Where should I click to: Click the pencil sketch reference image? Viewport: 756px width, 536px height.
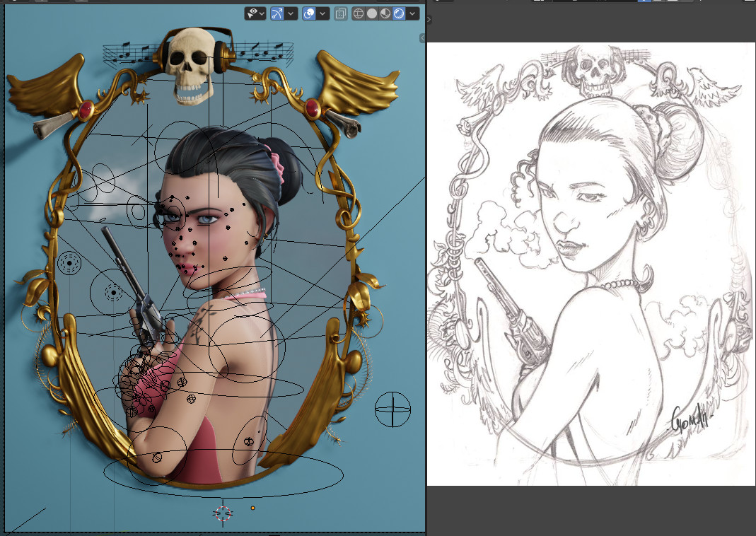tap(591, 264)
